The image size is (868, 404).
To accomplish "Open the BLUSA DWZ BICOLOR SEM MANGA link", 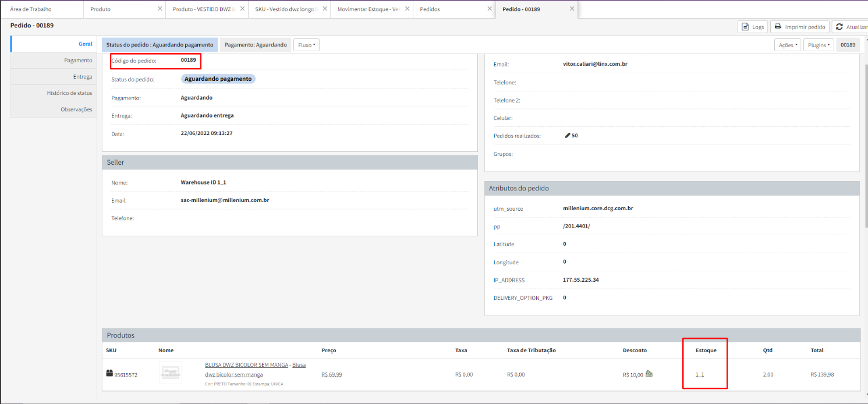I will [247, 365].
